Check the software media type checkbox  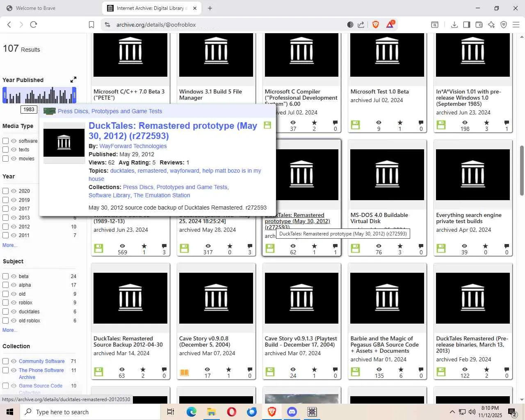coord(6,141)
